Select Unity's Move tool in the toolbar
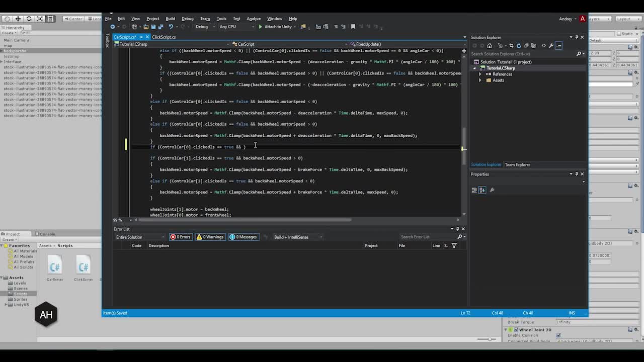 (x=18, y=19)
